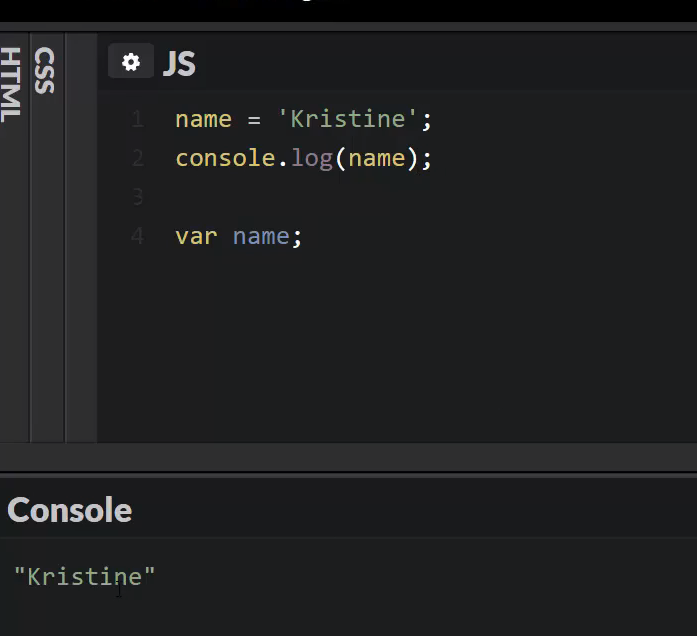
Task: Click the var keyword on line 4
Action: point(196,236)
